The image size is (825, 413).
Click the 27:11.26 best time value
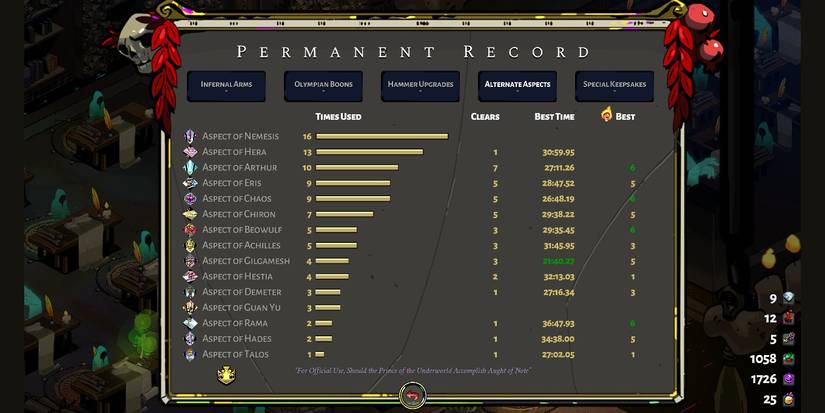pyautogui.click(x=559, y=168)
